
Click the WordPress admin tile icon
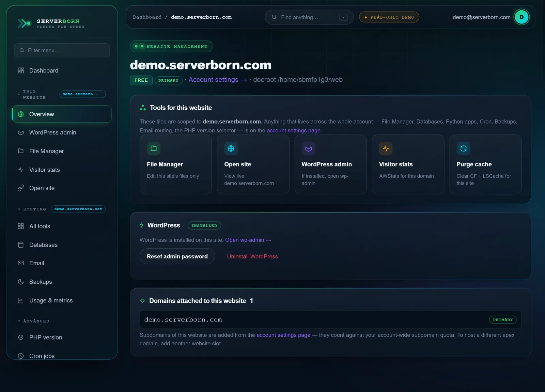click(309, 148)
